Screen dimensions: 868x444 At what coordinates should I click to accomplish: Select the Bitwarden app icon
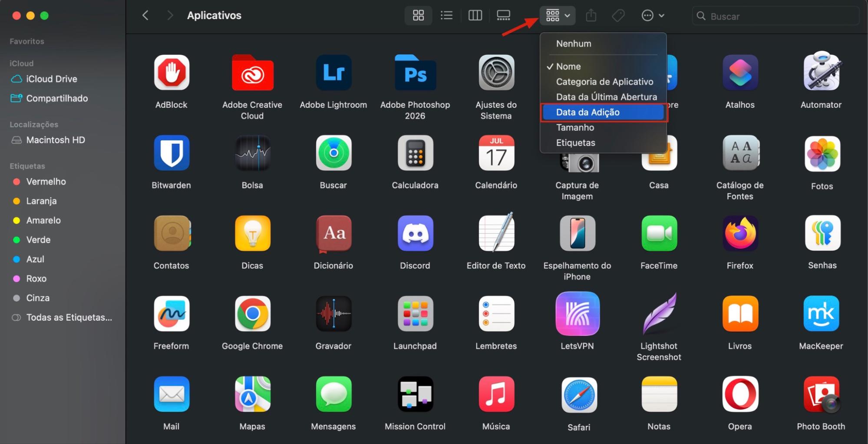(172, 152)
